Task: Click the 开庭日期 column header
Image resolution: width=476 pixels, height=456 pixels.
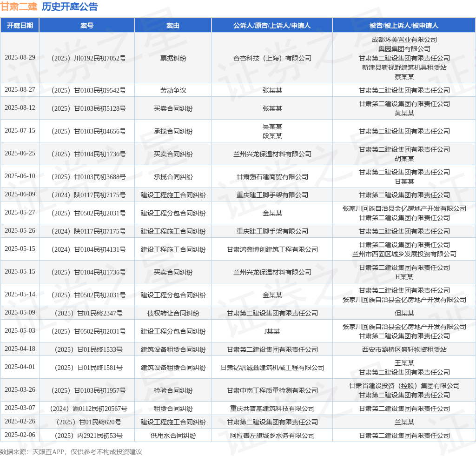Action: click(20, 26)
